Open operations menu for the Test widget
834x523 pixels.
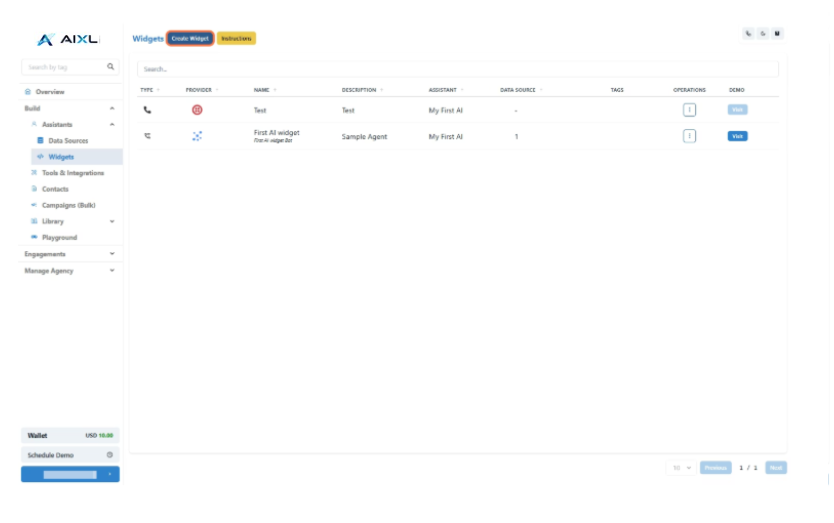[x=689, y=110]
